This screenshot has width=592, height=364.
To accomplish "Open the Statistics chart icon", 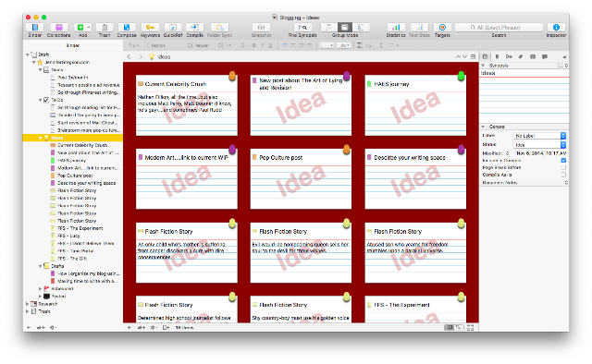I will (396, 27).
